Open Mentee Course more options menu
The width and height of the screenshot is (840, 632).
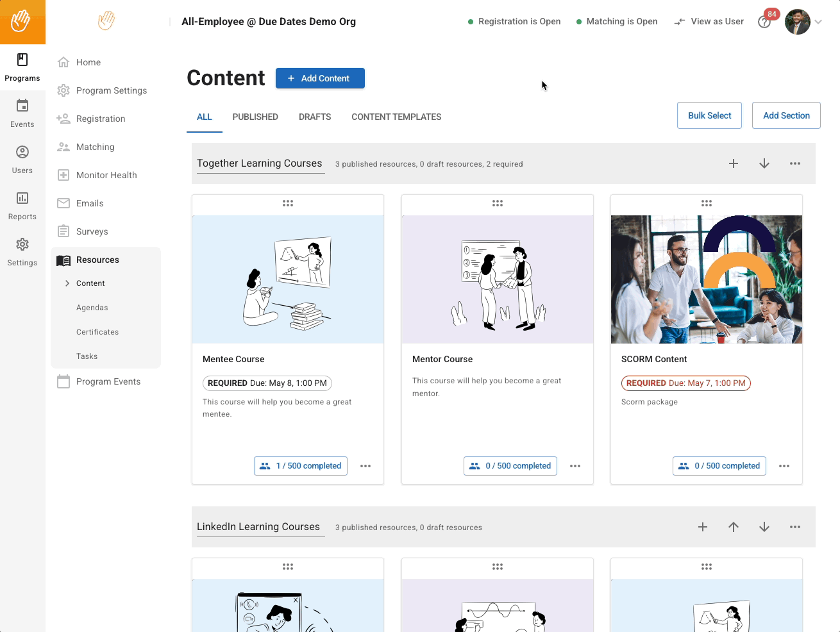[365, 466]
